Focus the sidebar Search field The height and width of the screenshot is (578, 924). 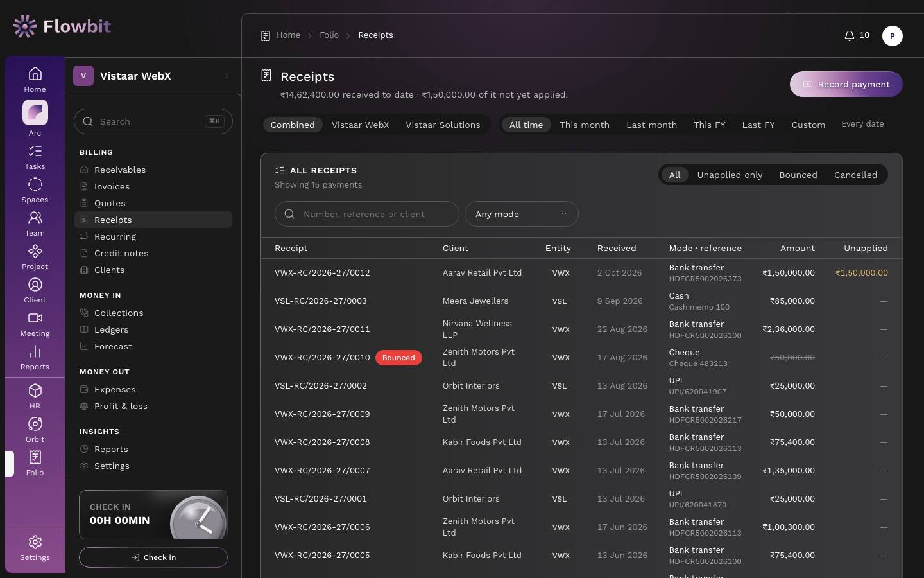(x=153, y=121)
